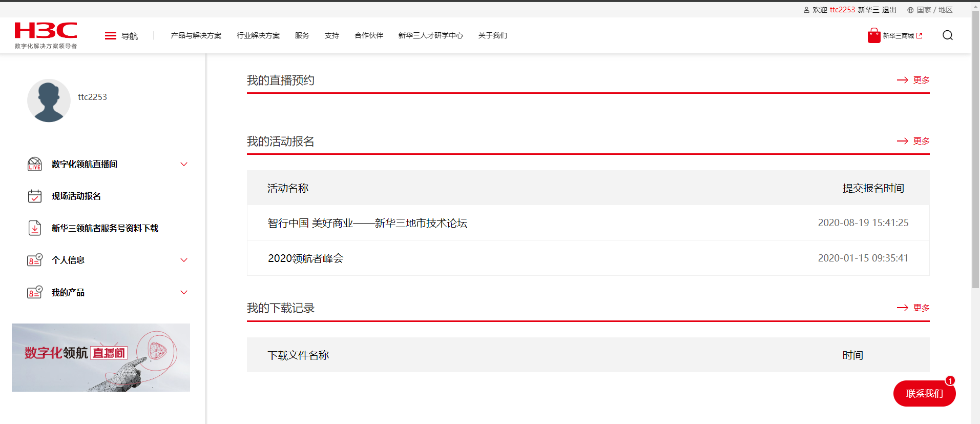The image size is (980, 424).
Task: Click the 新华三 link in top bar
Action: coord(868,10)
